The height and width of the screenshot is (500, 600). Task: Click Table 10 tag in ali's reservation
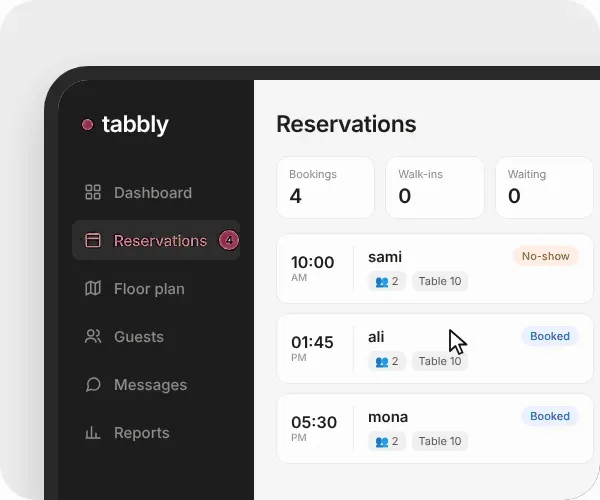440,361
